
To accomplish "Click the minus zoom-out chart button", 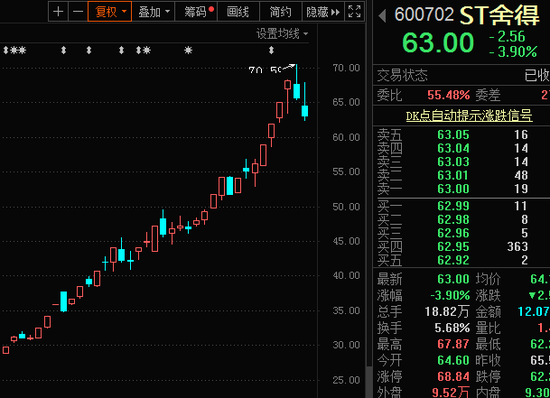I will pos(78,12).
